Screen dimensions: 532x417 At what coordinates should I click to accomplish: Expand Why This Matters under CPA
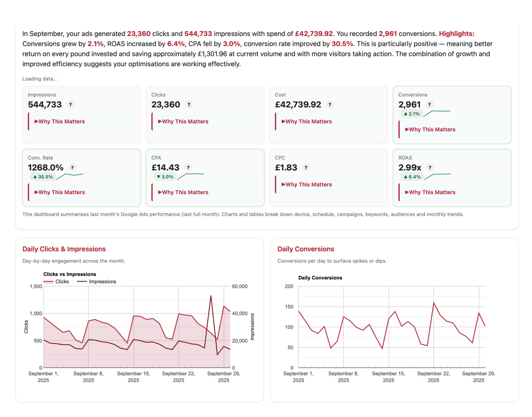(184, 192)
